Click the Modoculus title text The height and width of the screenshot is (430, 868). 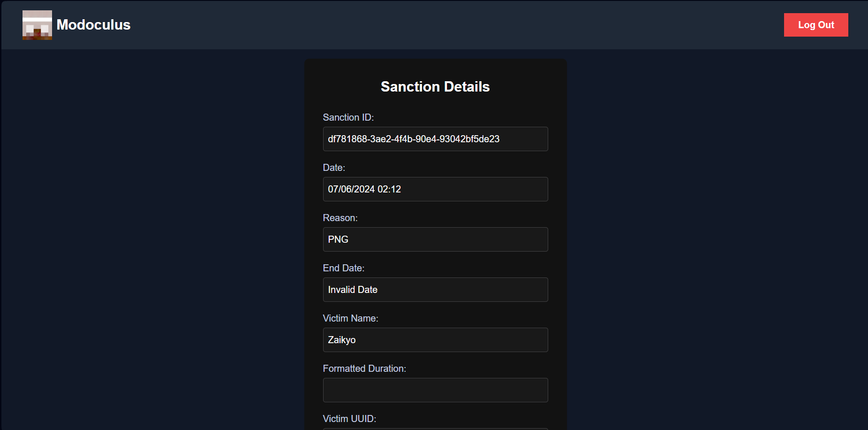click(92, 25)
